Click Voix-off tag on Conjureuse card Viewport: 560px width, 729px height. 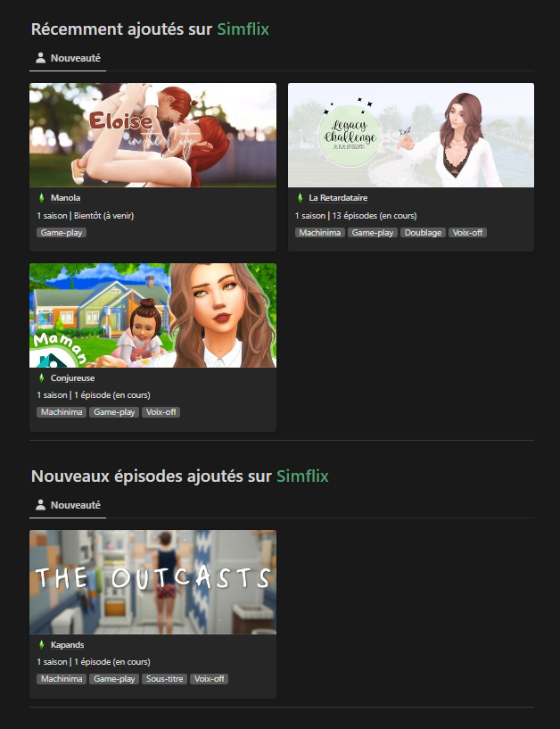pyautogui.click(x=161, y=412)
